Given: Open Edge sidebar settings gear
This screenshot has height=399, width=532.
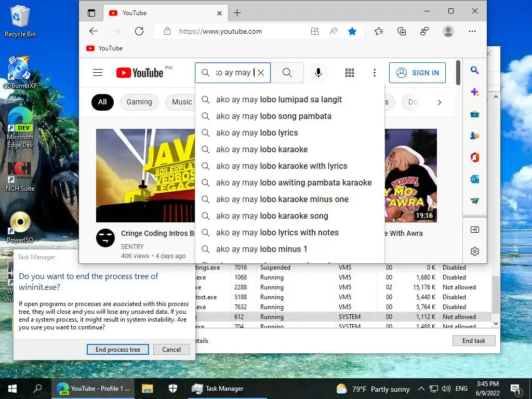Looking at the screenshot, I should (x=475, y=251).
